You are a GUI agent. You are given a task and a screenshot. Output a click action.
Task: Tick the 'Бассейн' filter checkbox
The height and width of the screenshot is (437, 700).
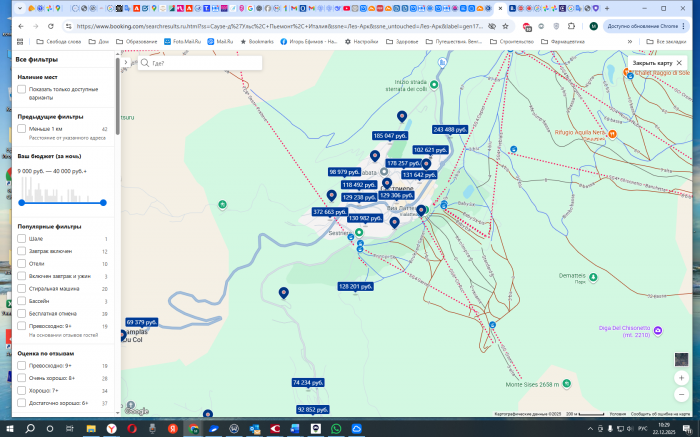pos(22,300)
